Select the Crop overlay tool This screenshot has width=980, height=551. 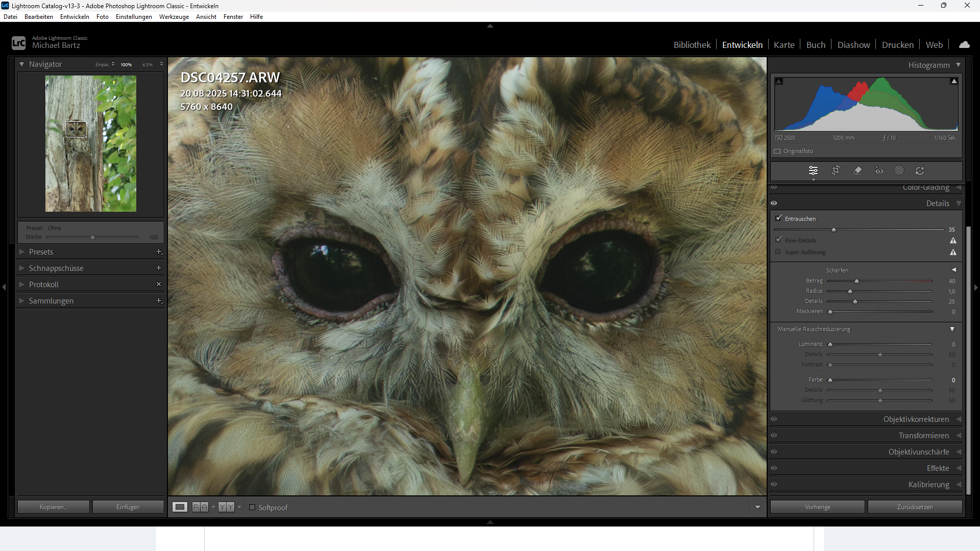coord(836,171)
